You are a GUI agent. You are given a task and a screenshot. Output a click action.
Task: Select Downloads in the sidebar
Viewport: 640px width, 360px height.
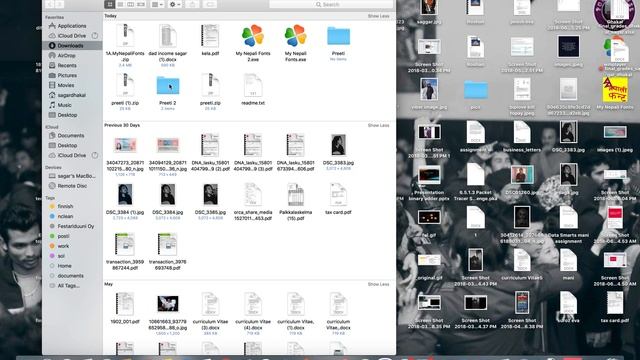[x=72, y=46]
